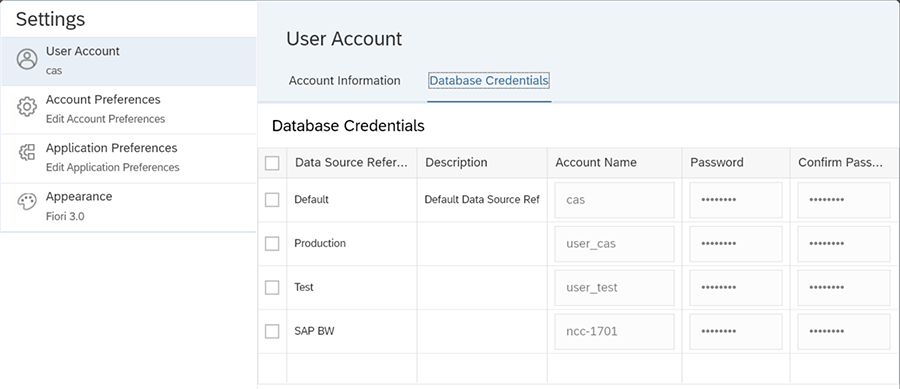Click the Edit Application Preferences subtitle
Image resolution: width=900 pixels, height=389 pixels.
(x=113, y=168)
